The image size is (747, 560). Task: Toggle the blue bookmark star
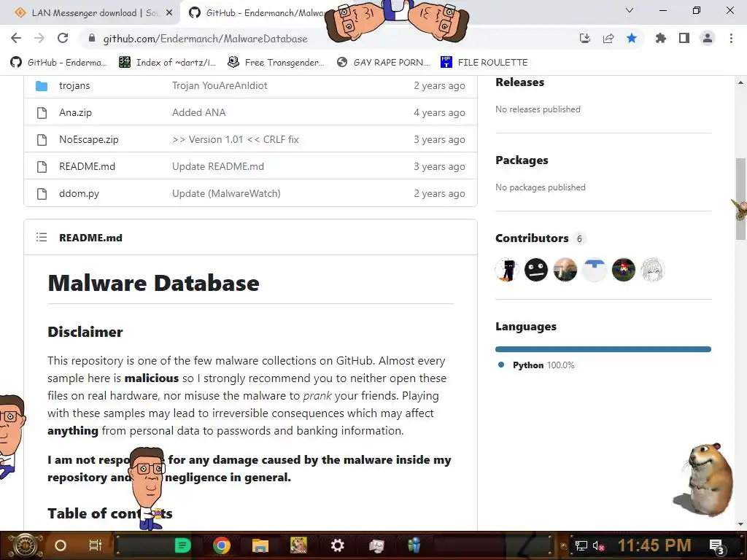(x=632, y=38)
